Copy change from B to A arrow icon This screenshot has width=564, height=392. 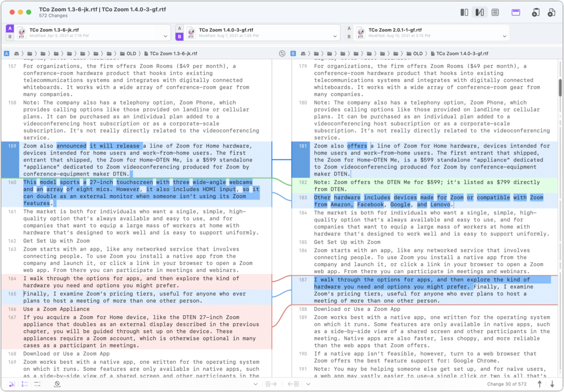coord(293,384)
